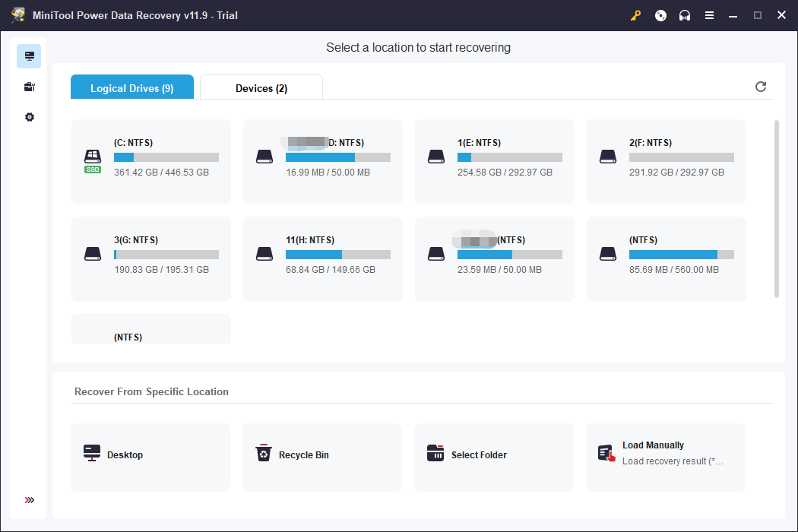Minimize the MiniTool window
The image size is (798, 532).
click(x=733, y=16)
